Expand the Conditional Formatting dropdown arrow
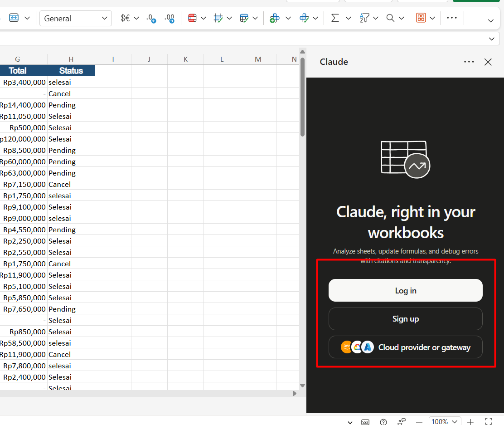Viewport: 504px width, 425px height. click(x=204, y=18)
